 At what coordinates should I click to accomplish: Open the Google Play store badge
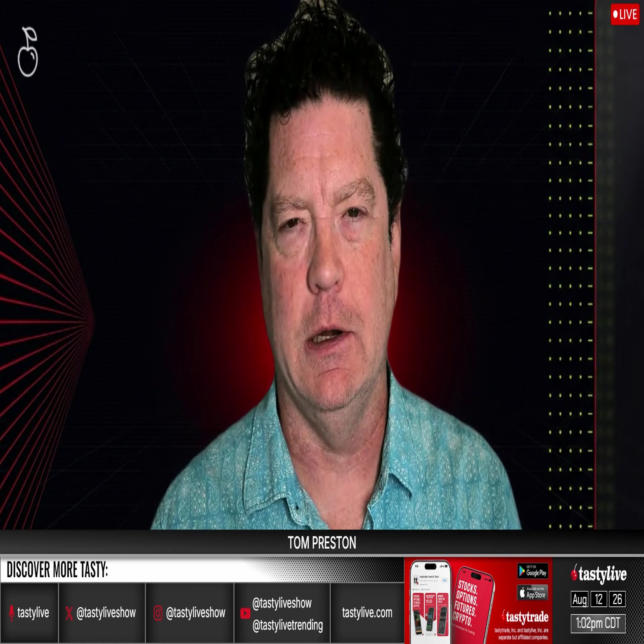pyautogui.click(x=533, y=571)
